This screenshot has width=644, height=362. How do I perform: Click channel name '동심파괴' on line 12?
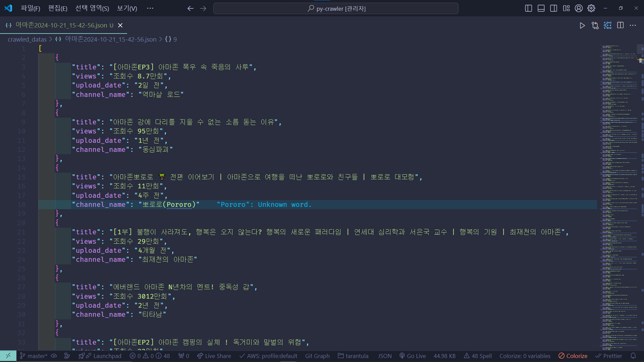(155, 149)
